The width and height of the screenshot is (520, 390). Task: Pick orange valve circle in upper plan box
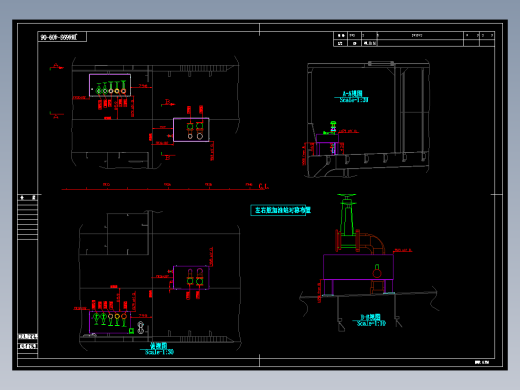click(123, 91)
